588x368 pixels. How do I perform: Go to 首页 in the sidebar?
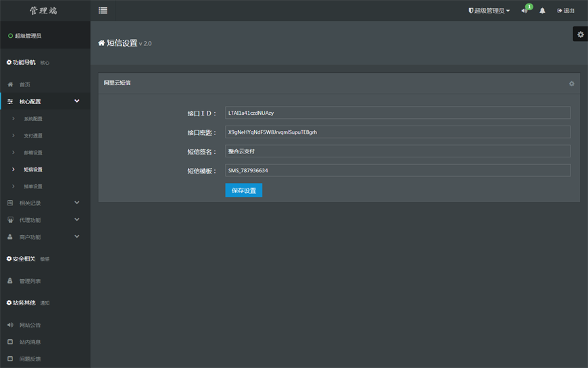(x=24, y=84)
